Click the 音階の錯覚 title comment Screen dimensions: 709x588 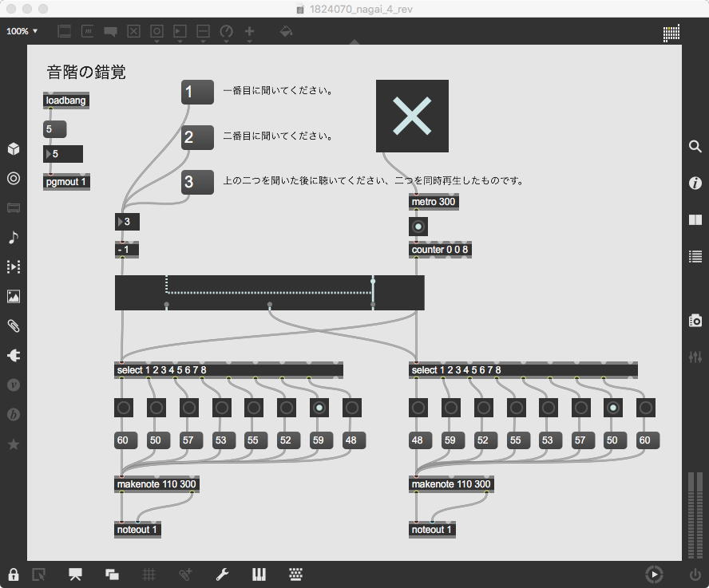click(x=86, y=72)
